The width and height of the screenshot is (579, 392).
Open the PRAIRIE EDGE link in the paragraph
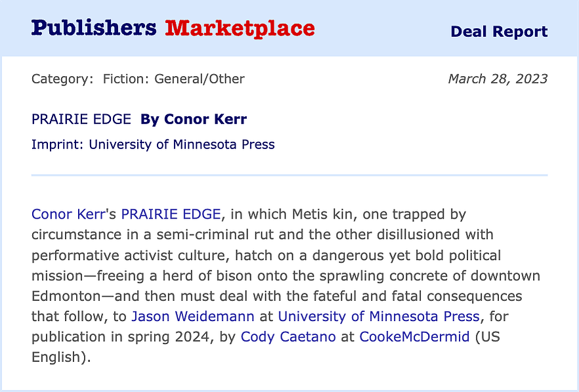pos(171,214)
